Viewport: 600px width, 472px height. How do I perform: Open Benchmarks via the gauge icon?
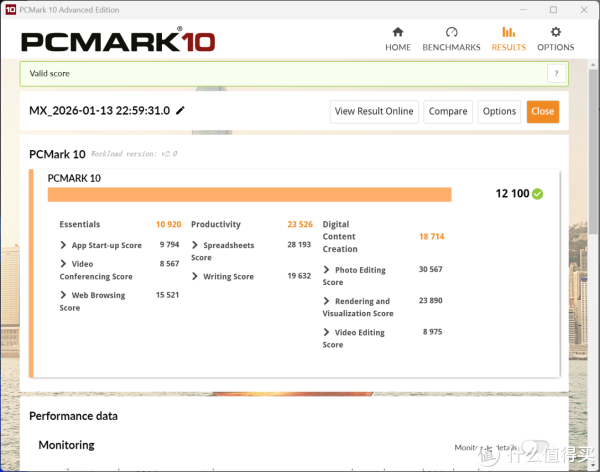click(x=451, y=32)
